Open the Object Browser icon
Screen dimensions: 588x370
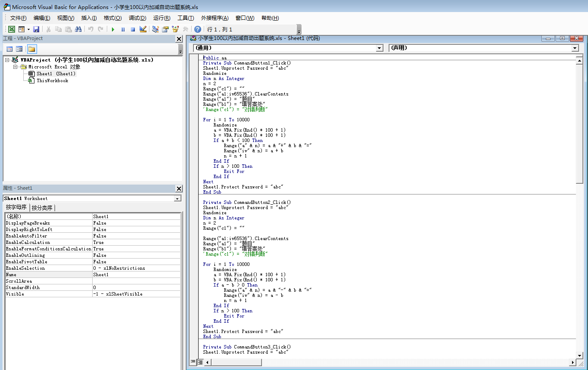[175, 29]
